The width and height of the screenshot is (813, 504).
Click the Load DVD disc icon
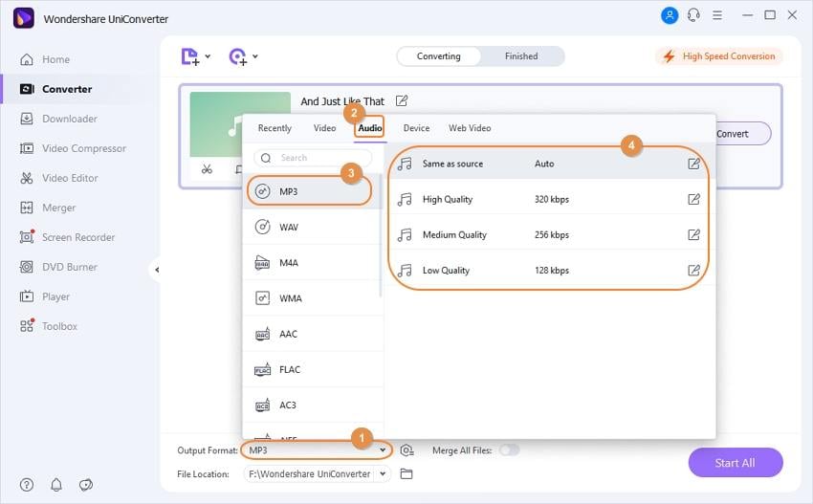(238, 56)
